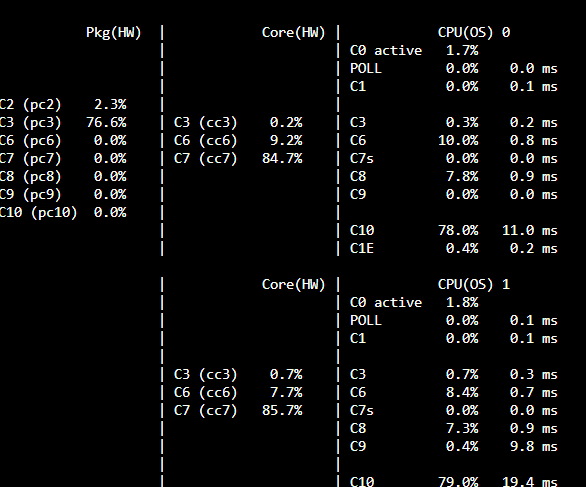Click the 0.0% value in C6 (pc6) row
586x487 pixels.
tap(110, 141)
